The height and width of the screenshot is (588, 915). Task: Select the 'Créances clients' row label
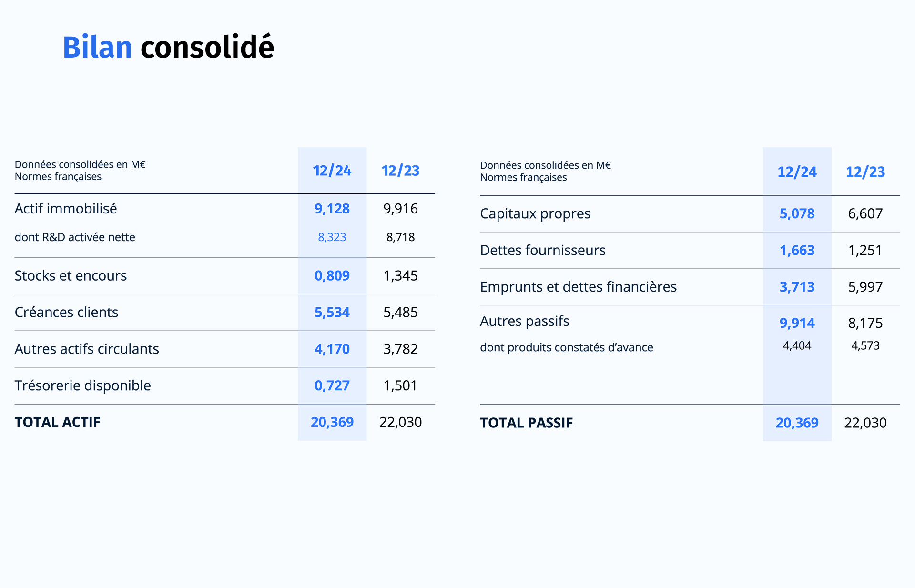click(x=66, y=313)
